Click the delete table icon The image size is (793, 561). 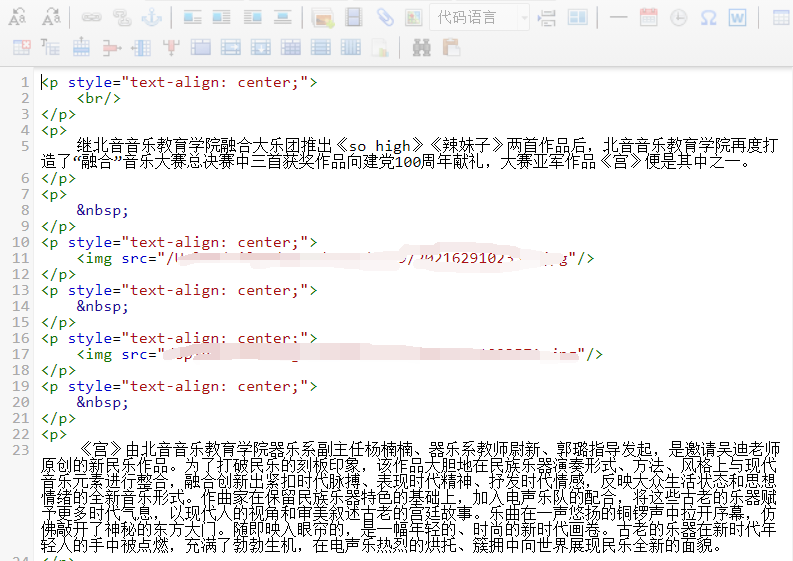21,47
